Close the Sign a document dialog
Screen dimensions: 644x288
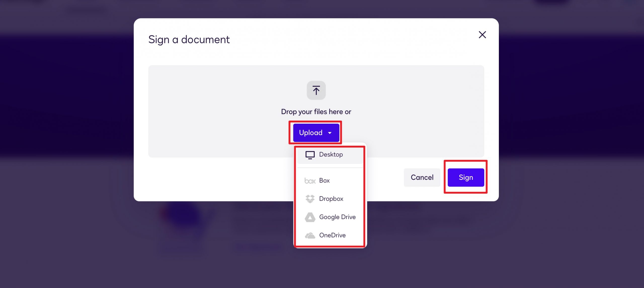tap(482, 35)
